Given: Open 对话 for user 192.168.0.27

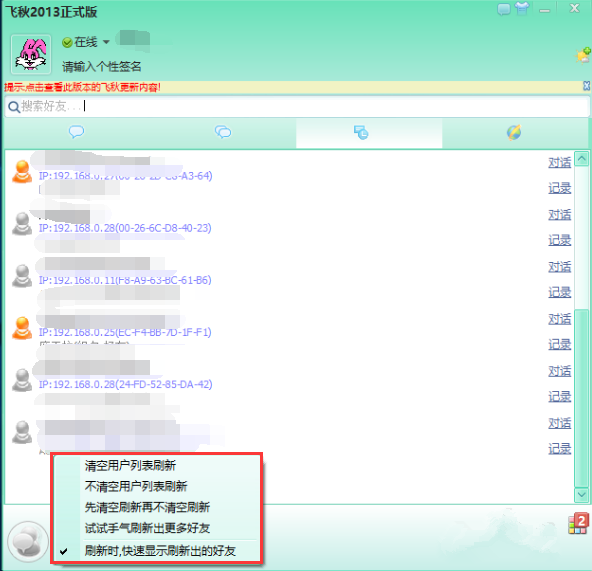Looking at the screenshot, I should point(560,163).
